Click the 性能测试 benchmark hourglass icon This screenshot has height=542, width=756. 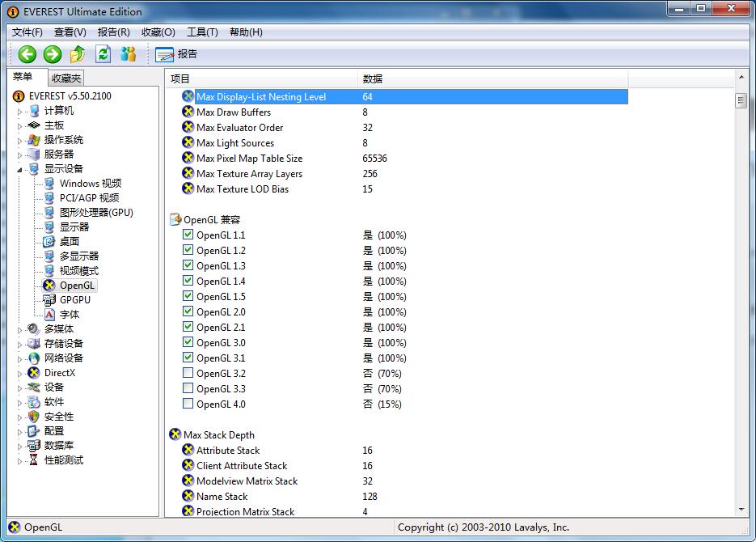coord(34,460)
